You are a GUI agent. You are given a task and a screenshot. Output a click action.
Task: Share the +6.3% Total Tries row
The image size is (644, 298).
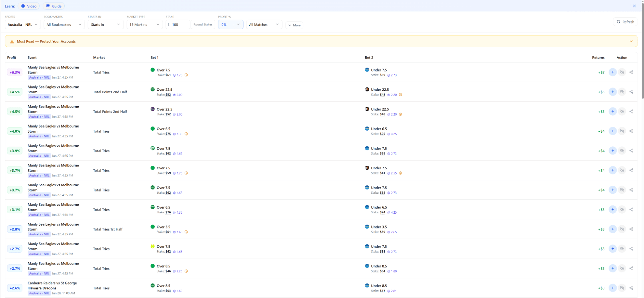coord(631,72)
